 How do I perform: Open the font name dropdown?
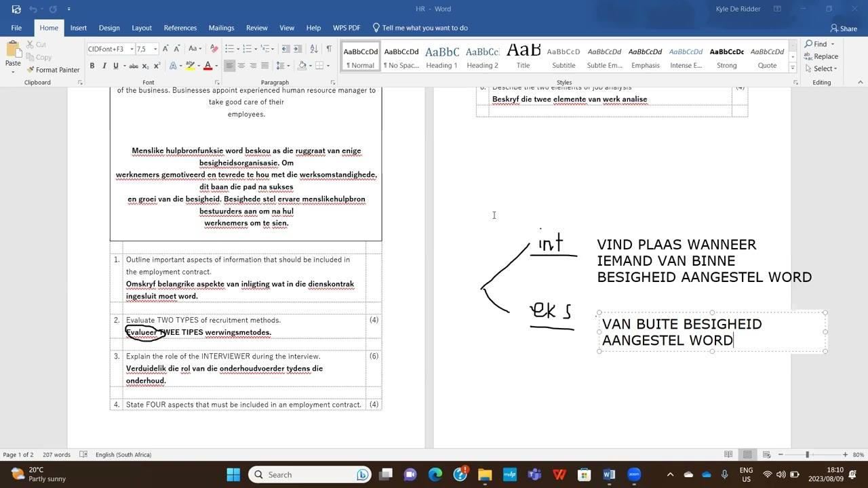132,49
